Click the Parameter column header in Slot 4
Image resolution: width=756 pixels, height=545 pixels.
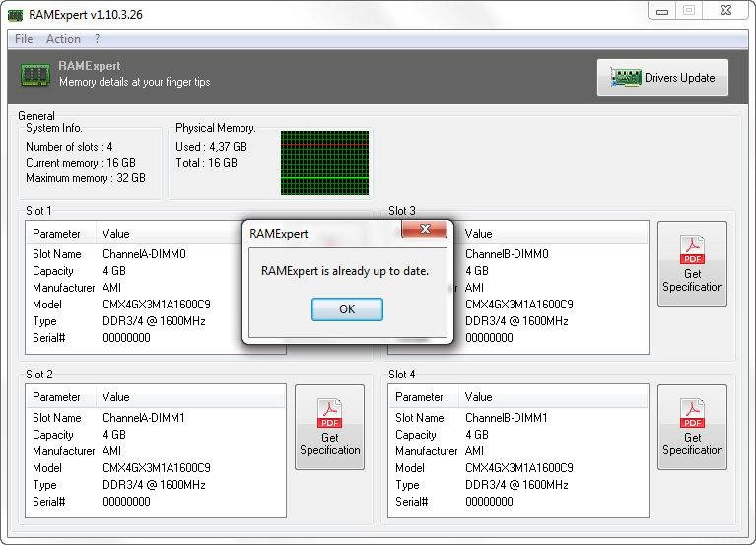[x=423, y=396]
